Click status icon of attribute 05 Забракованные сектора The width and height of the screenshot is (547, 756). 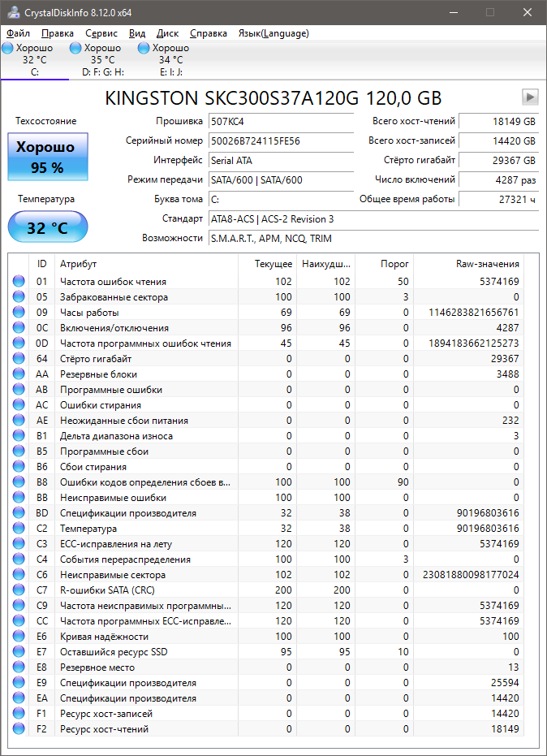pyautogui.click(x=19, y=297)
